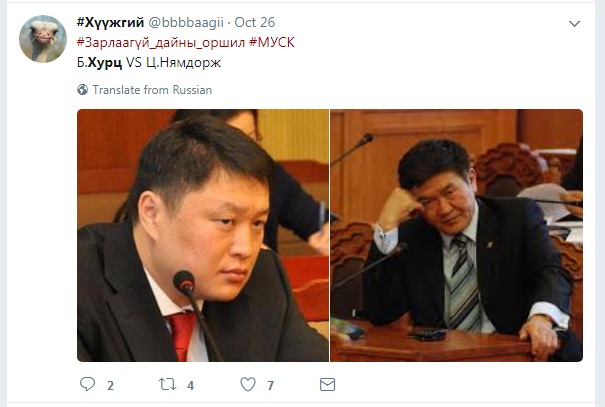605x407 pixels.
Task: Open tweet options chevron menu
Action: point(575,24)
